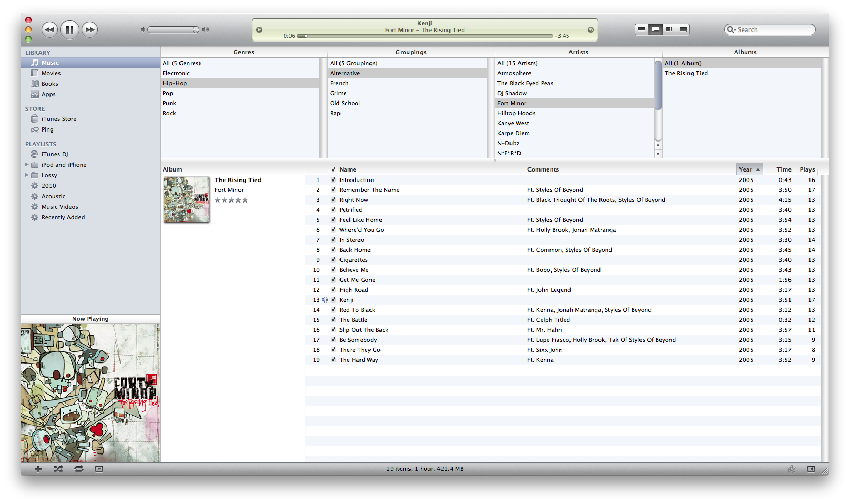This screenshot has height=504, width=850.
Task: Open the Books library
Action: click(x=91, y=84)
